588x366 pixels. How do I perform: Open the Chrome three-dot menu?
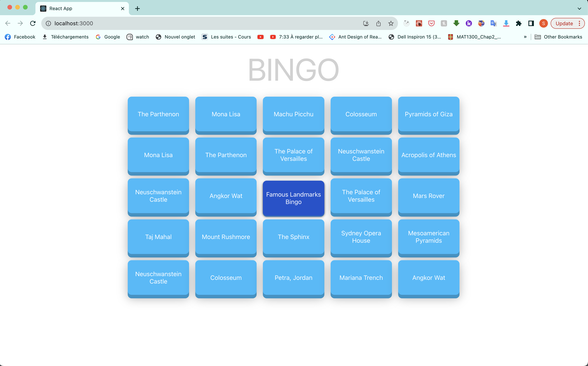579,23
